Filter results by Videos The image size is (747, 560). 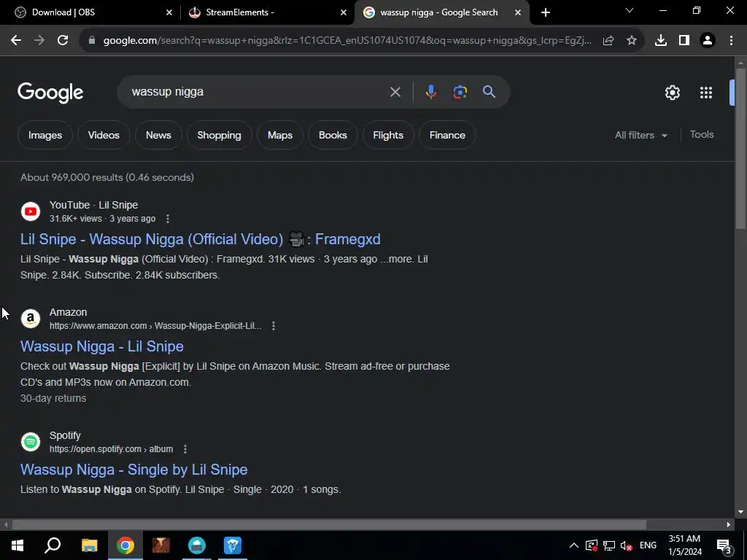(104, 135)
